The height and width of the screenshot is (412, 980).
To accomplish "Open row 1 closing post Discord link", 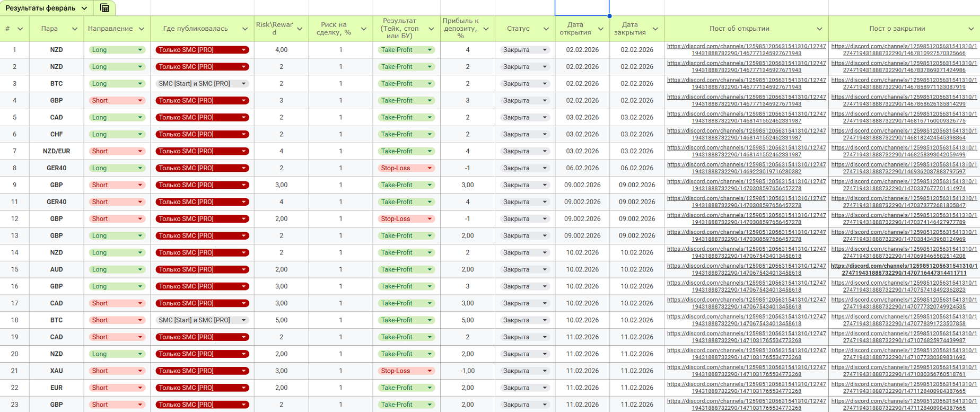I will [x=904, y=50].
